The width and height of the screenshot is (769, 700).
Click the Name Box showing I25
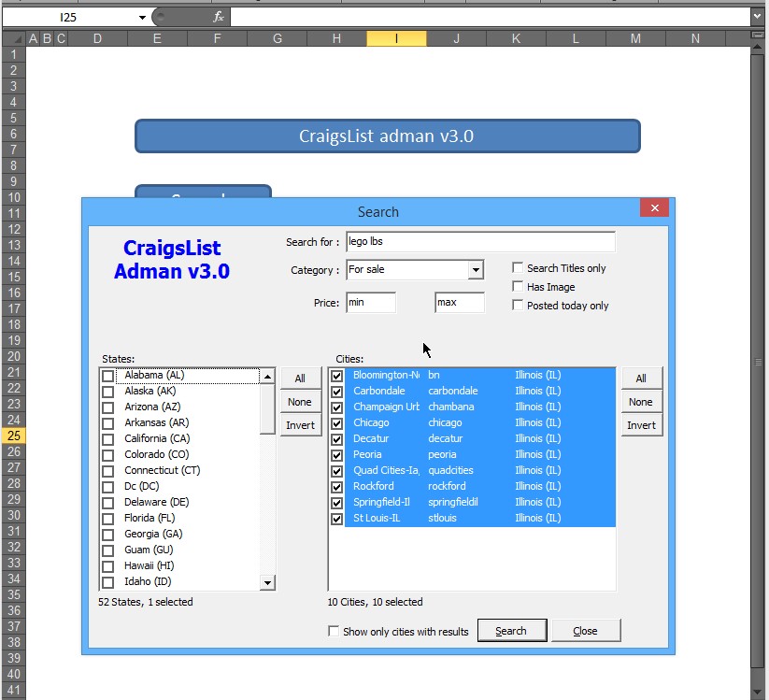[68, 18]
